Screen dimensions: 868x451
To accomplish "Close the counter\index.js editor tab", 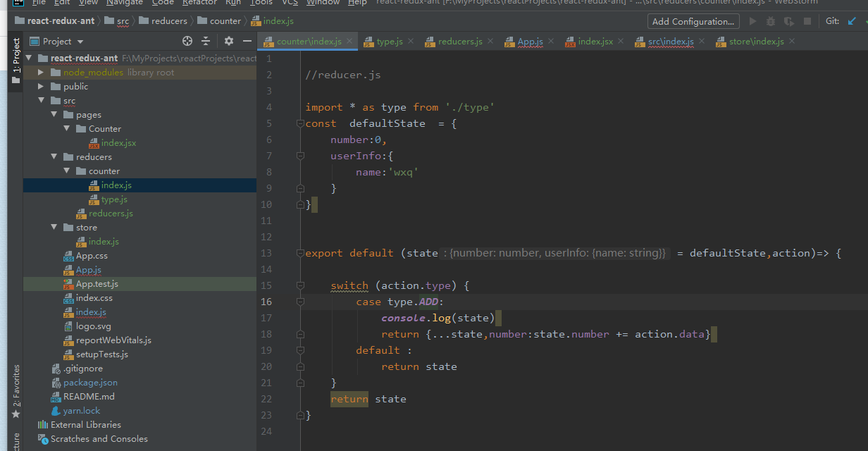I will [x=350, y=42].
